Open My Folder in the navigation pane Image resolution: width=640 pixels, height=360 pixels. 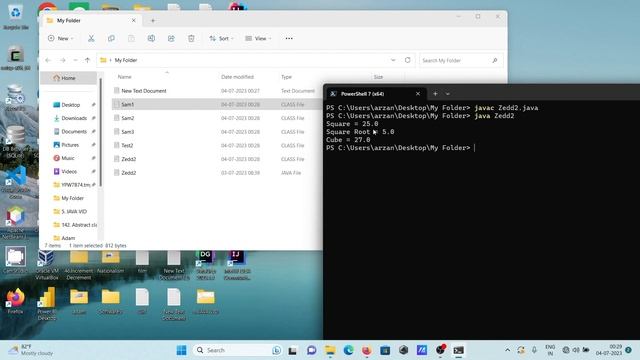(72, 198)
